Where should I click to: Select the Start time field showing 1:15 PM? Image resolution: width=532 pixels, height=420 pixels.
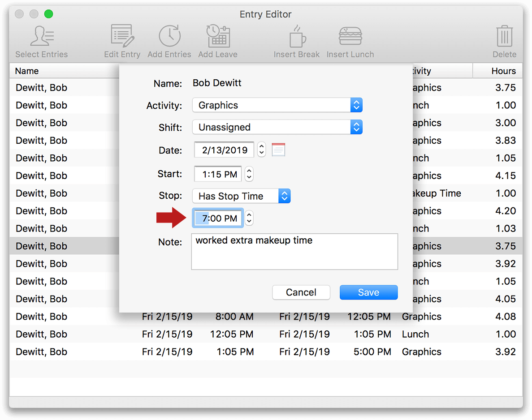click(218, 174)
